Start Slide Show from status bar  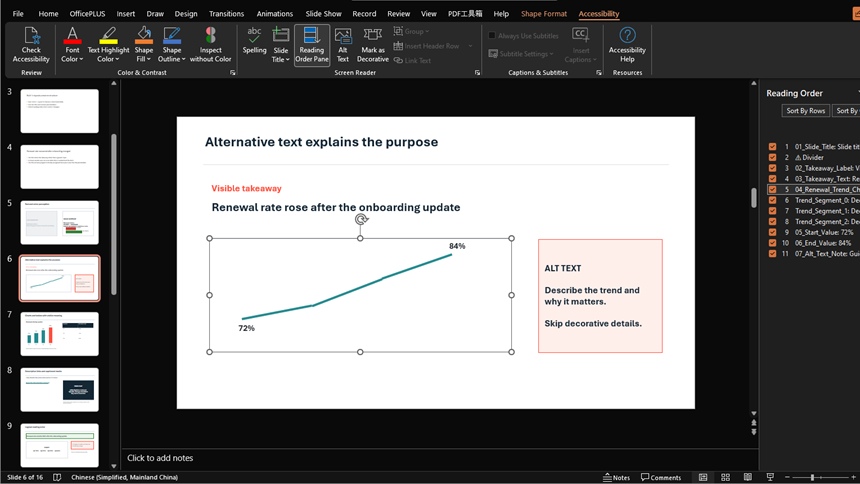pyautogui.click(x=770, y=477)
